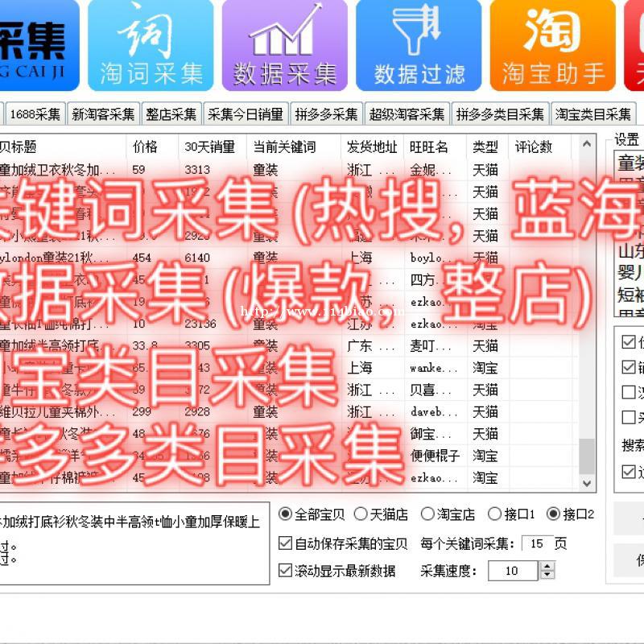Click the 类型 column header

pos(488,147)
